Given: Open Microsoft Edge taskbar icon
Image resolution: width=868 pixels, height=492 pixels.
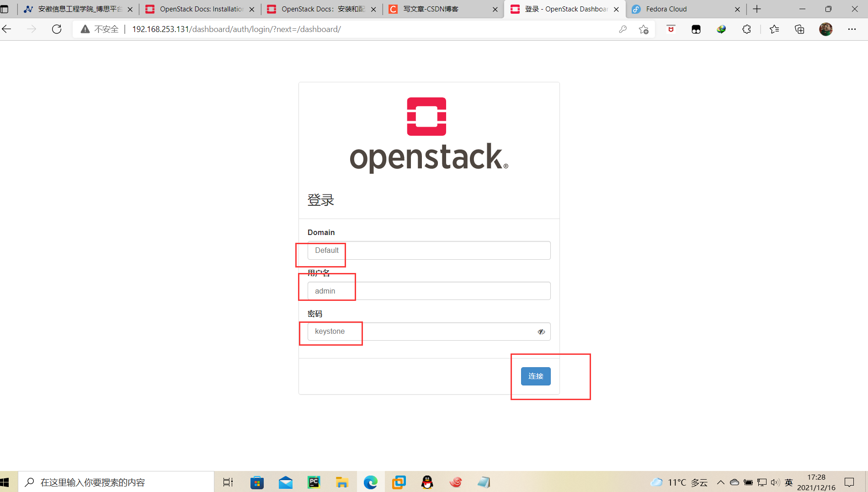Looking at the screenshot, I should coord(371,482).
